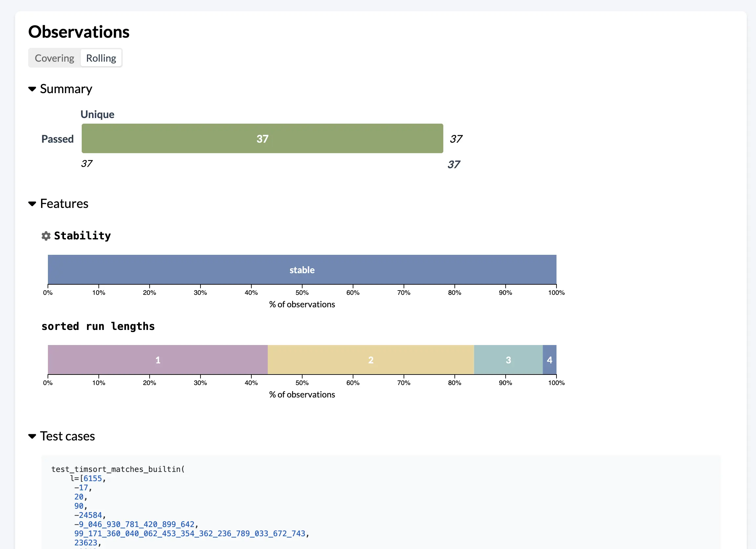Click the green Passed bar showing 37
The image size is (756, 549).
point(262,139)
